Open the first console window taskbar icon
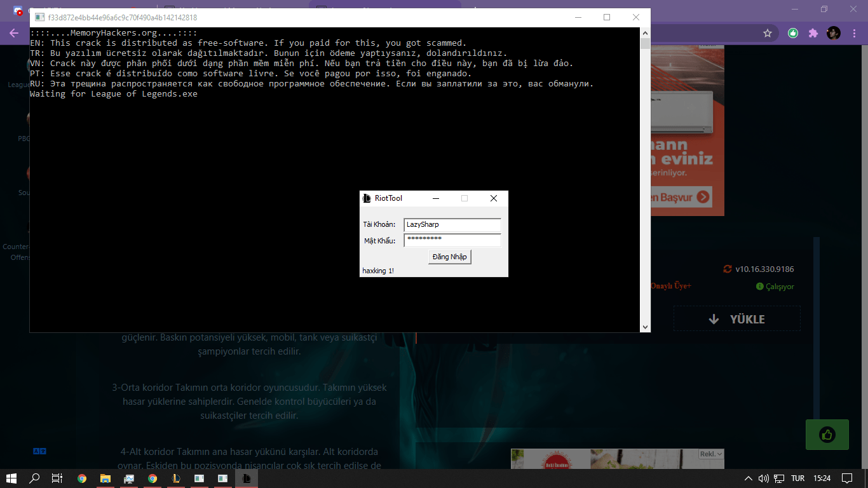Viewport: 868px width, 488px height. coord(200,478)
